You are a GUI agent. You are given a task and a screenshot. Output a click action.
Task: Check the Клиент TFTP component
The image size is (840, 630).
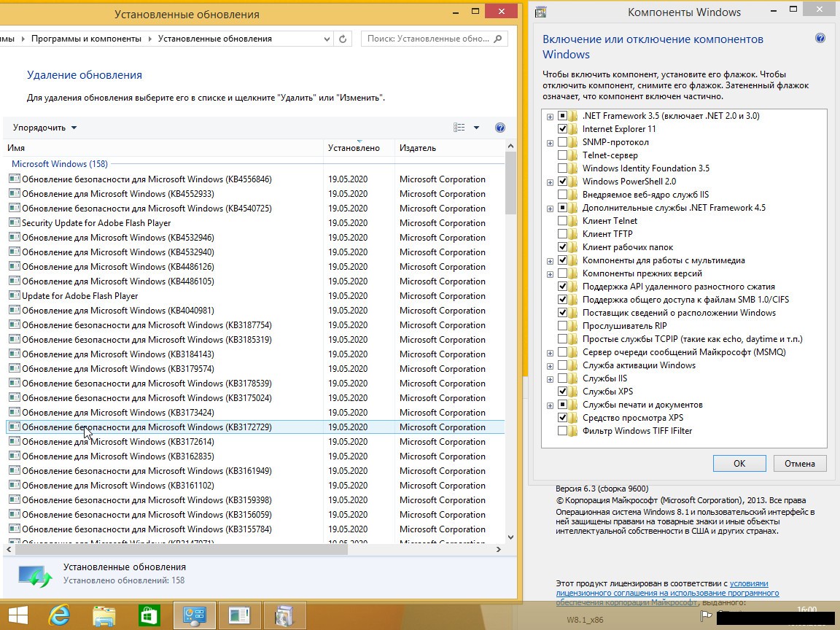pos(562,234)
